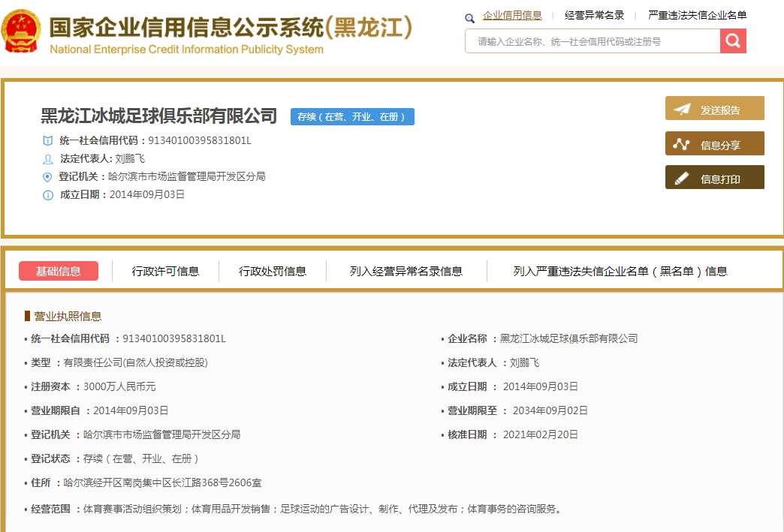
Task: Click 法定代表人 刘鹏飞 in license info
Action: pos(524,362)
